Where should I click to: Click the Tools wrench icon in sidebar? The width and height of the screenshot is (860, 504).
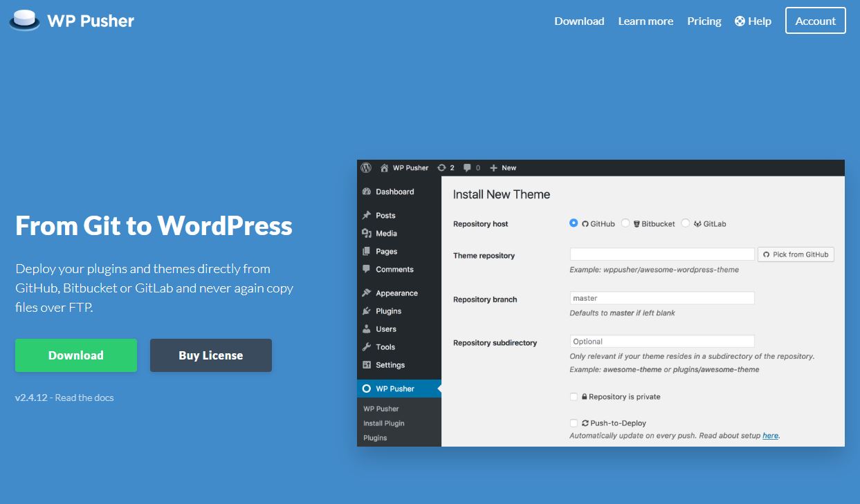367,347
